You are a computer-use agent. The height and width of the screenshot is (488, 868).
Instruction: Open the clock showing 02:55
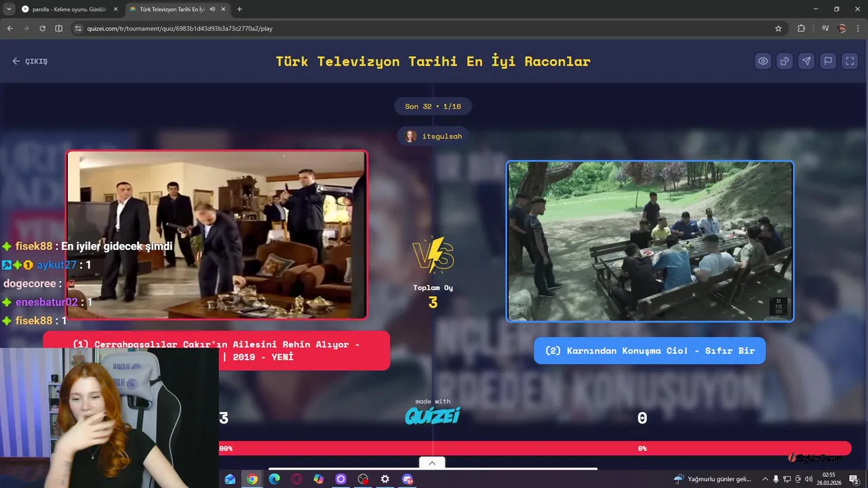point(829,479)
